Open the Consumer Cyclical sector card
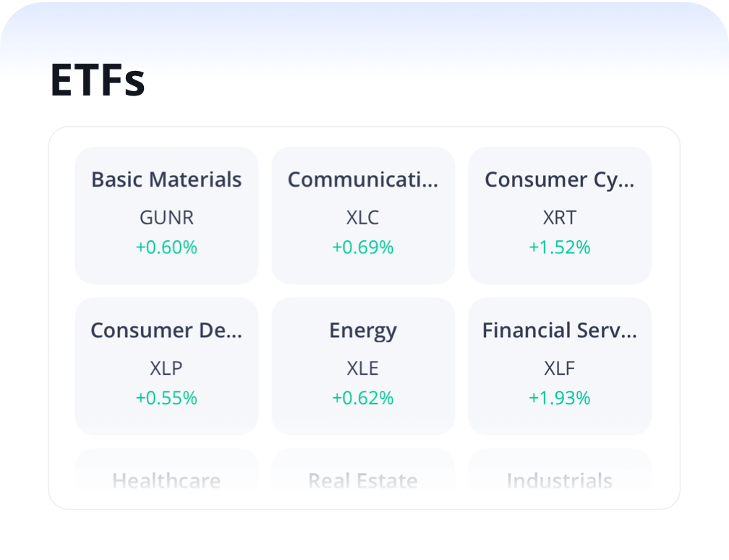The height and width of the screenshot is (560, 729). click(559, 215)
